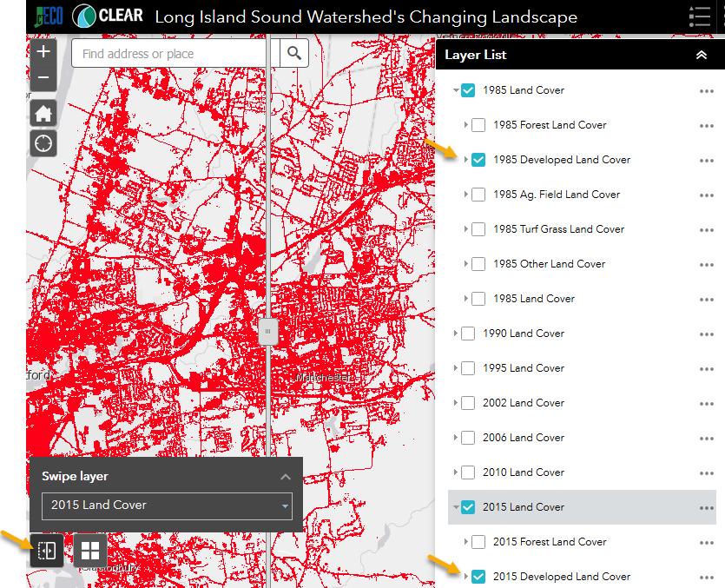Viewport: 725px width, 588px height.
Task: Disable 1985 Developed Land Cover layer
Action: click(x=478, y=160)
